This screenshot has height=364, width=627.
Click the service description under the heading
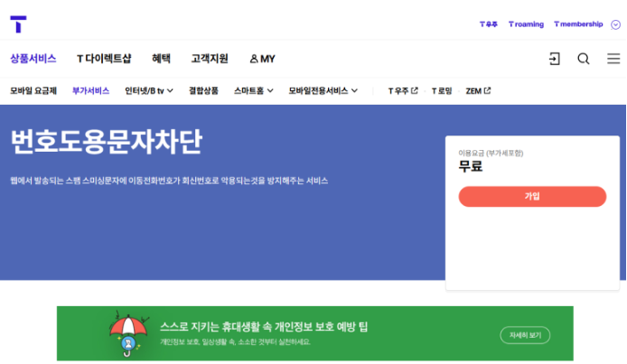(169, 181)
